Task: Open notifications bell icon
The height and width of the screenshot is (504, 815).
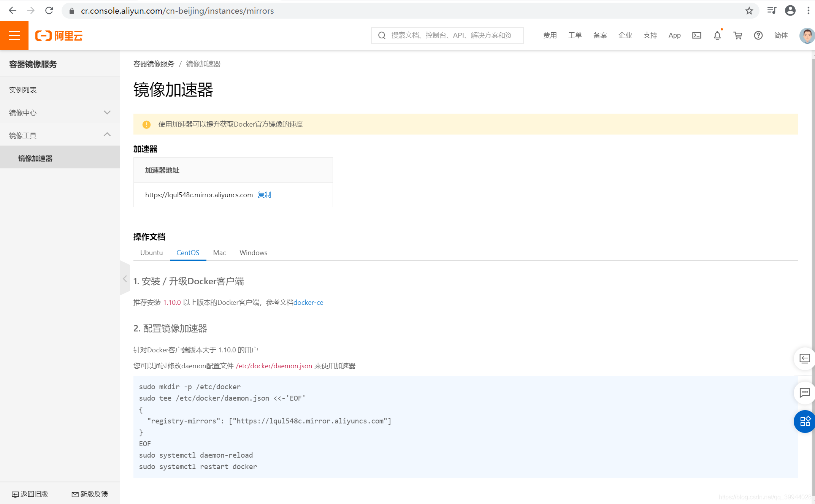Action: 717,35
